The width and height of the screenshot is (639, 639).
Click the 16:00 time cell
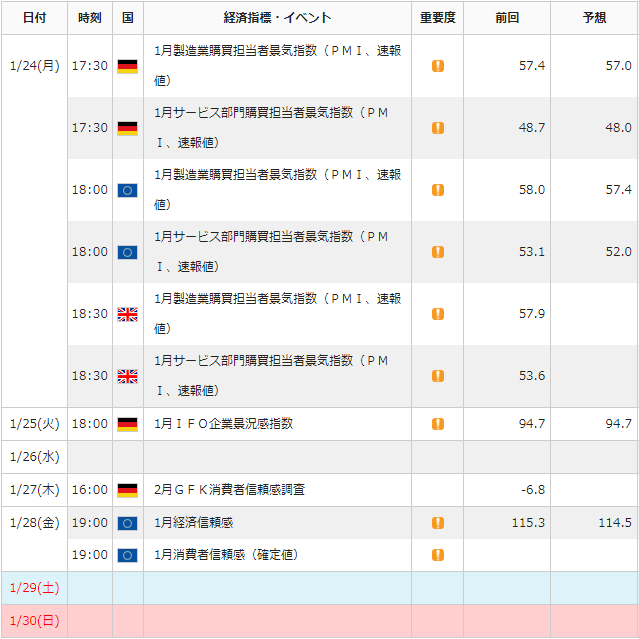pyautogui.click(x=90, y=490)
